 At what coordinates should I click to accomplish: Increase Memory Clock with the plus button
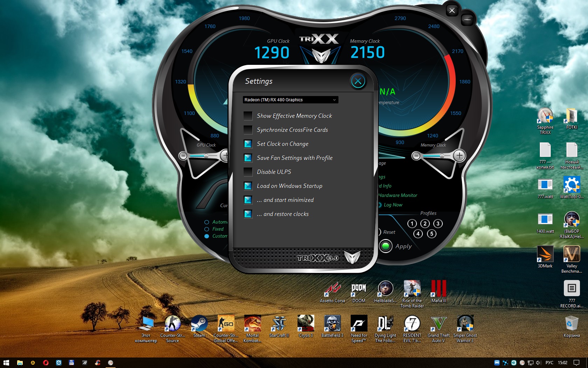(x=459, y=155)
